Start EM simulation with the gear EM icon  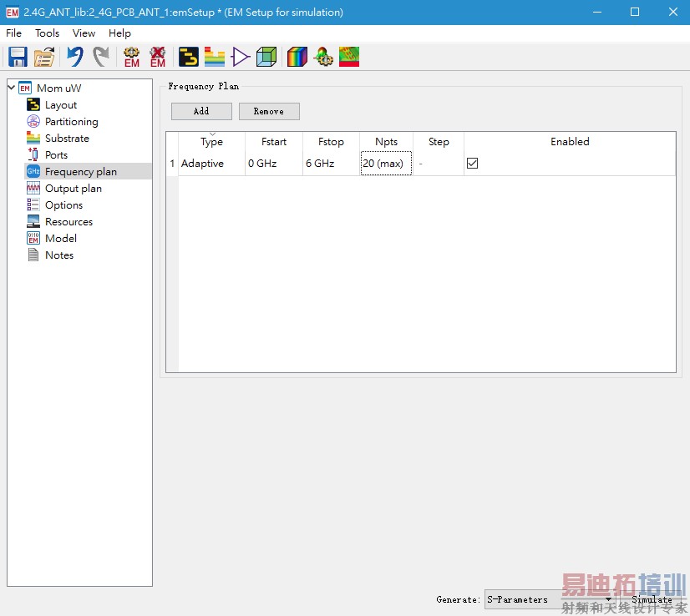pos(132,57)
